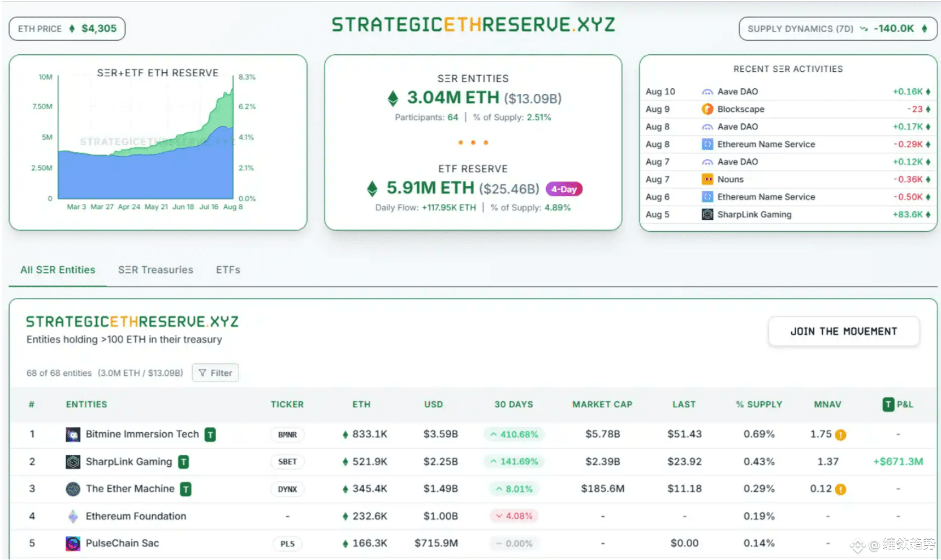Click the Ethereum Foundation logo icon
Screen dimensions: 941x560
[73, 516]
